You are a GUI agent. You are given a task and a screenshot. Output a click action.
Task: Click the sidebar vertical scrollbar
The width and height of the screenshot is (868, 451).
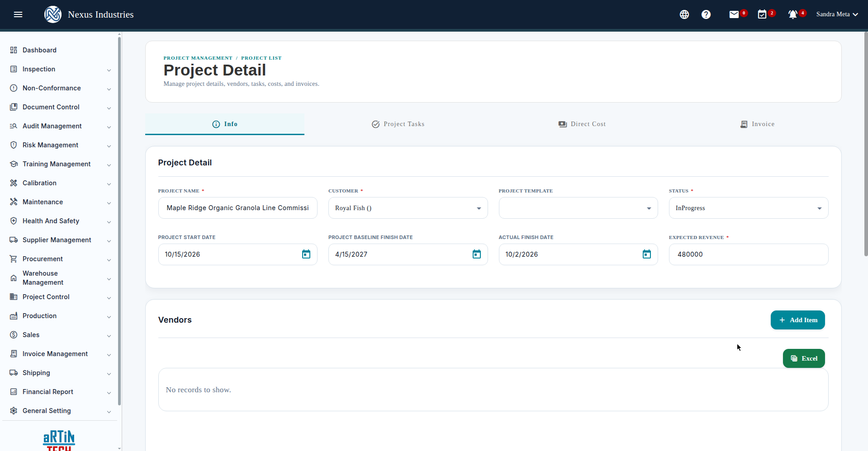119,221
